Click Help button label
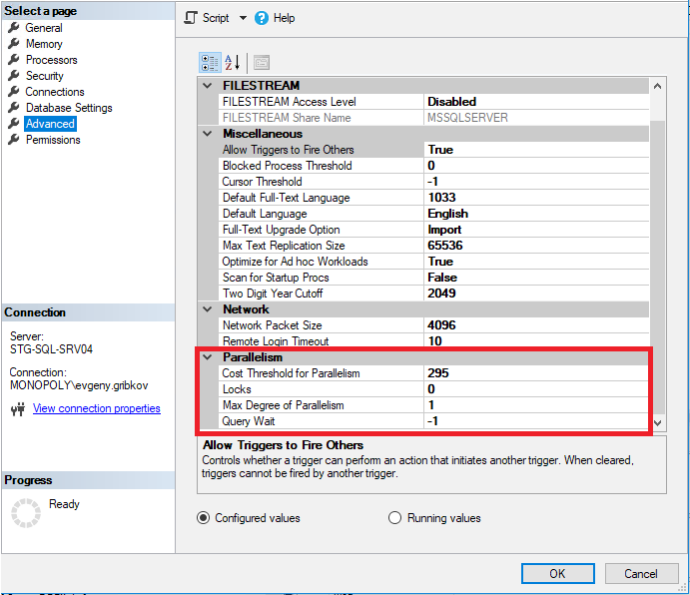 [x=284, y=18]
